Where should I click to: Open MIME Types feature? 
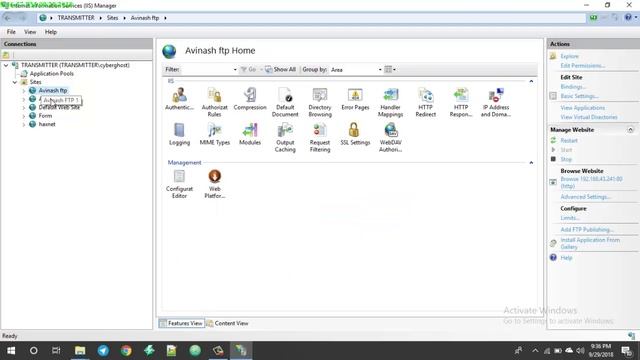point(214,134)
